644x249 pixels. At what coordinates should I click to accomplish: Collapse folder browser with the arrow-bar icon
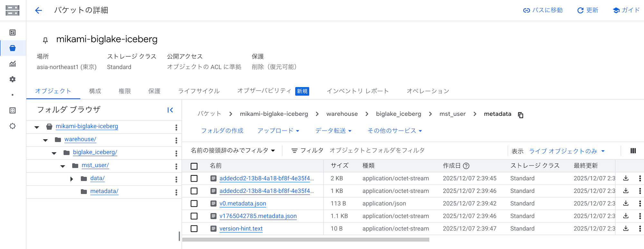(x=170, y=110)
